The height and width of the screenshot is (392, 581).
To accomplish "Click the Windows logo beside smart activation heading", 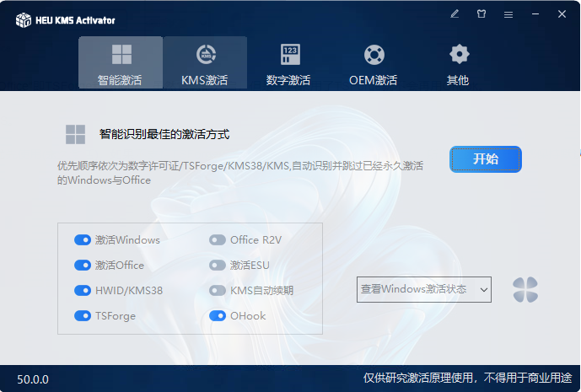I will click(75, 134).
